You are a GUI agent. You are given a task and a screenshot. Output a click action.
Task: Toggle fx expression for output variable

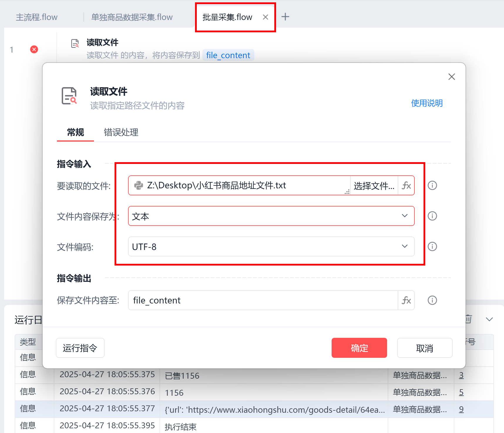[x=406, y=300]
